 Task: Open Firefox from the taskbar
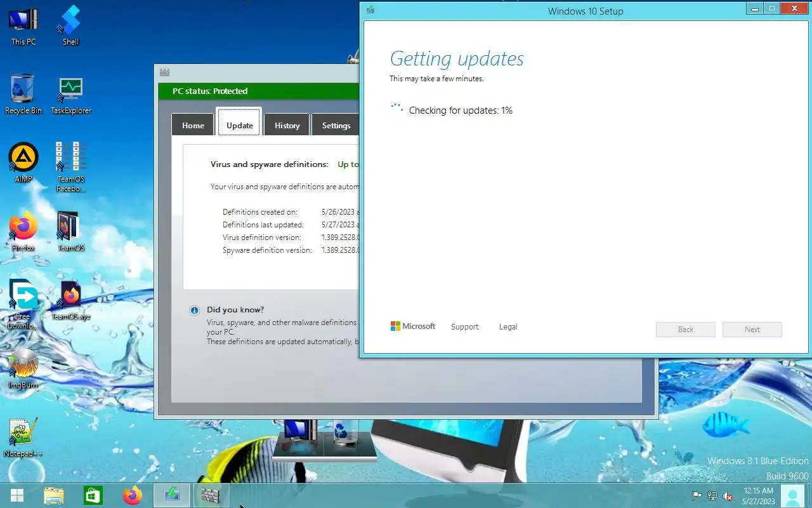tap(133, 495)
